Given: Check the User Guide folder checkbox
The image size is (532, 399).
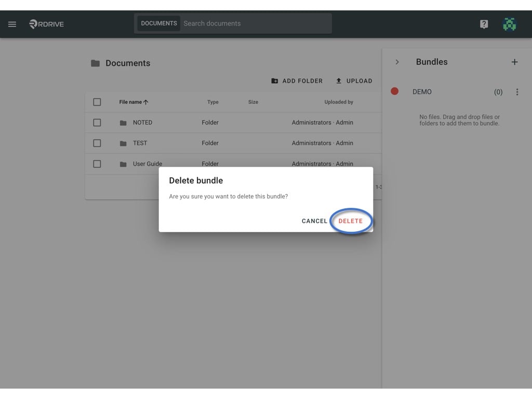Looking at the screenshot, I should [97, 164].
